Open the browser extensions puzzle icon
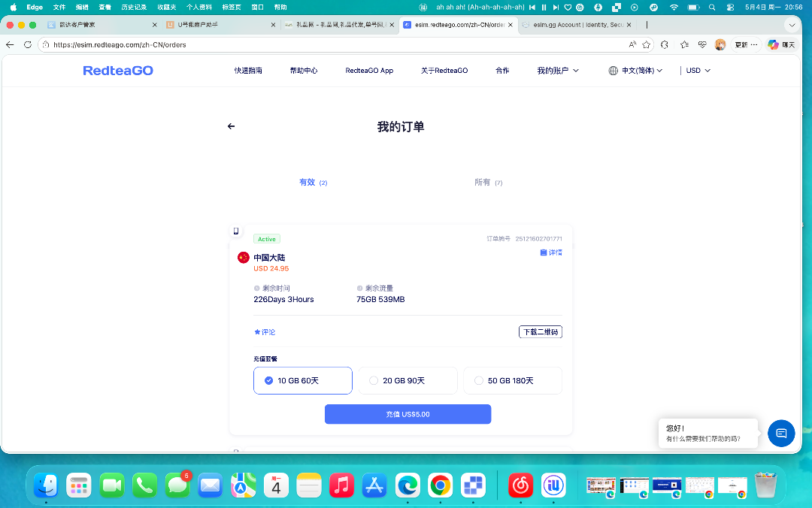 click(665, 44)
